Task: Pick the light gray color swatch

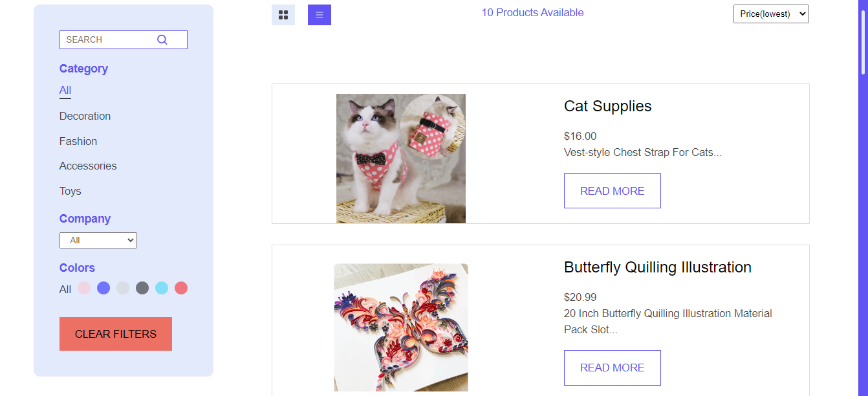Action: 123,288
